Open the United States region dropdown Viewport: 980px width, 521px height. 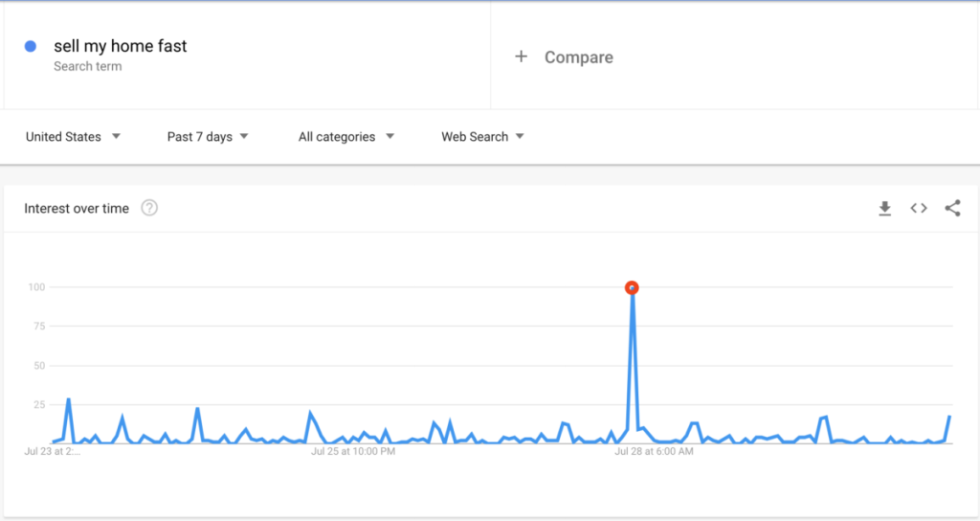(73, 137)
